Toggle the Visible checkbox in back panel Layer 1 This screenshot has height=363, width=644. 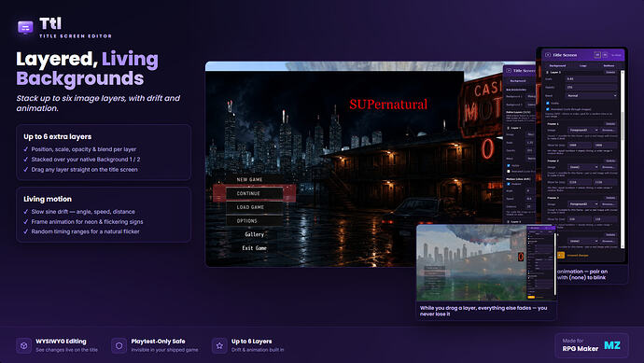coord(509,165)
